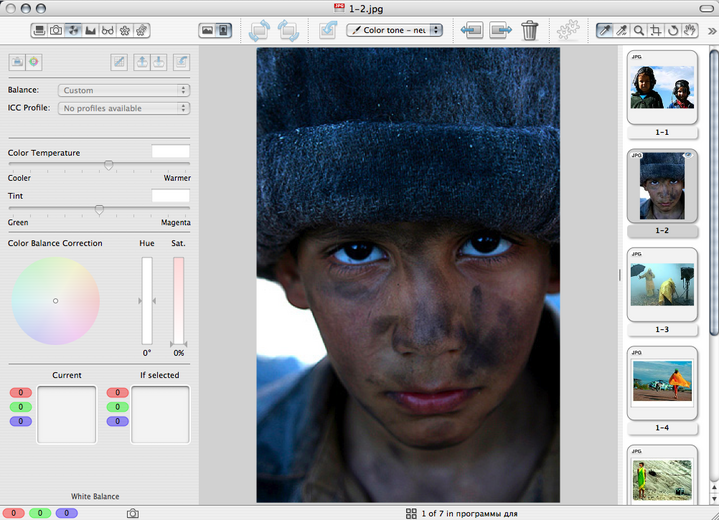Click the Tint value input field
The height and width of the screenshot is (520, 719).
point(170,196)
